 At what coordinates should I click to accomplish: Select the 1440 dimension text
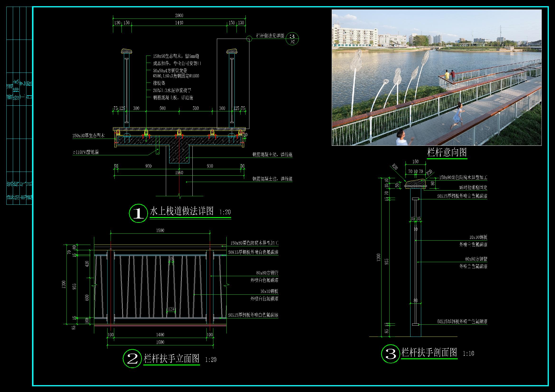point(179,23)
